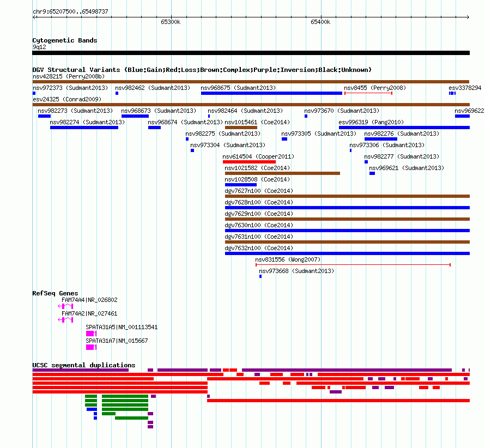The height and width of the screenshot is (448, 485).
Task: Open the esv24325 (Conrad2009) variant label
Action: pyautogui.click(x=67, y=99)
